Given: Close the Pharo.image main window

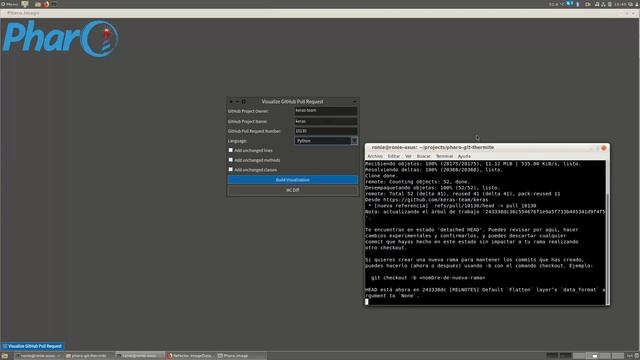Looking at the screenshot, I should pos(634,13).
